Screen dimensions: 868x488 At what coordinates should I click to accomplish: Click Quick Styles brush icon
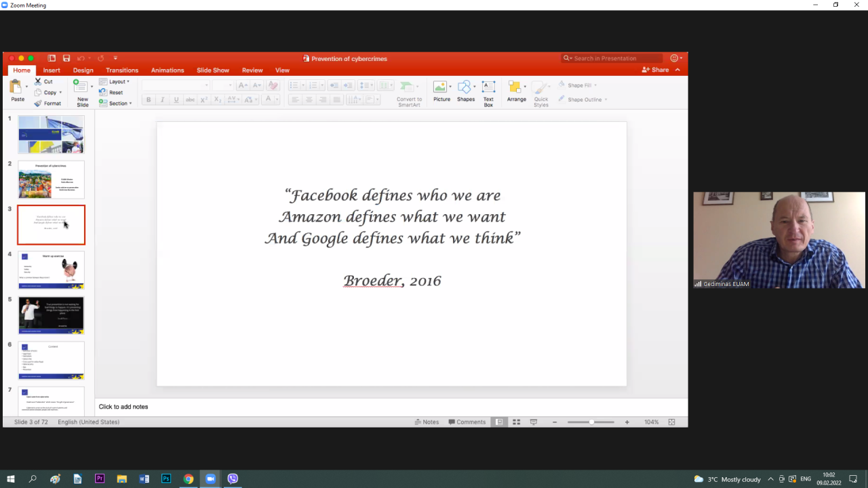(540, 87)
